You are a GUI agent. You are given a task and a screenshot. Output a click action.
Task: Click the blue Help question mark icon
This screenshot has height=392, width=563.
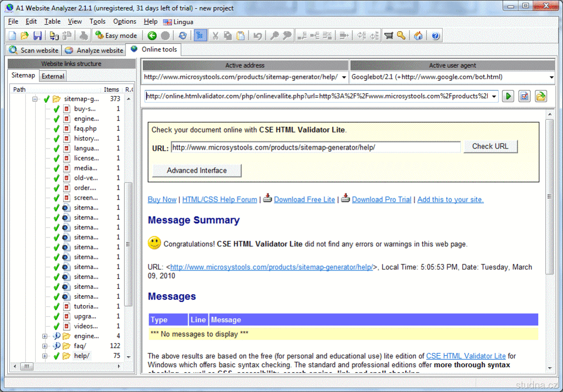pyautogui.click(x=436, y=36)
